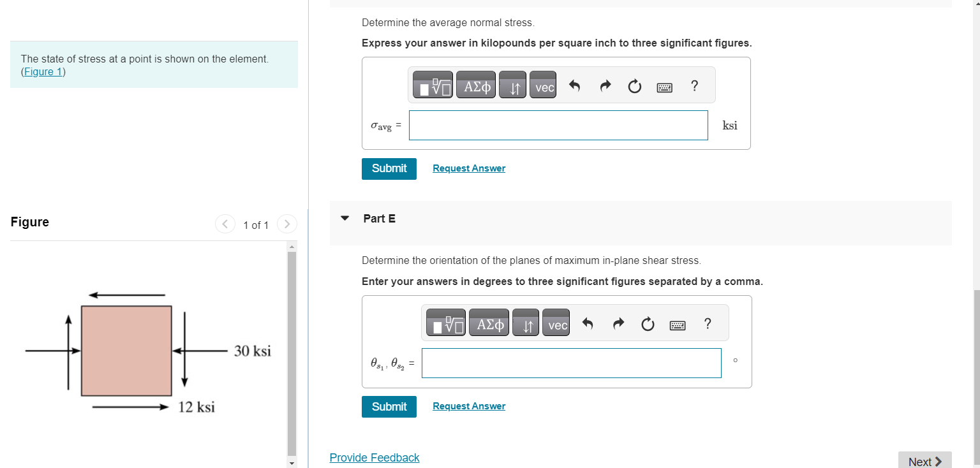Screen dimensions: 980x468
Task: Click Provide Feedback link
Action: coord(375,457)
